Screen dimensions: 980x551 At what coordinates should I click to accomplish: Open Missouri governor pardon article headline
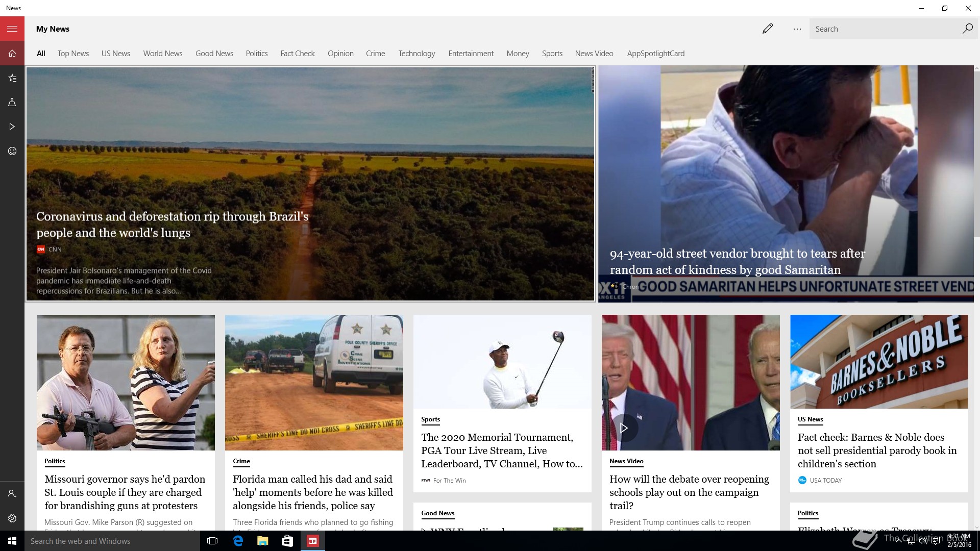pos(125,492)
